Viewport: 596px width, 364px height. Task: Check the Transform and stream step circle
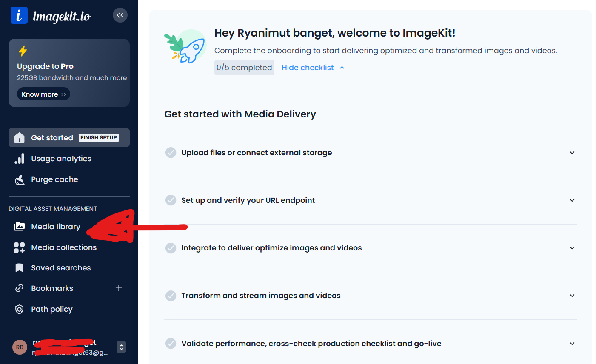coord(171,296)
